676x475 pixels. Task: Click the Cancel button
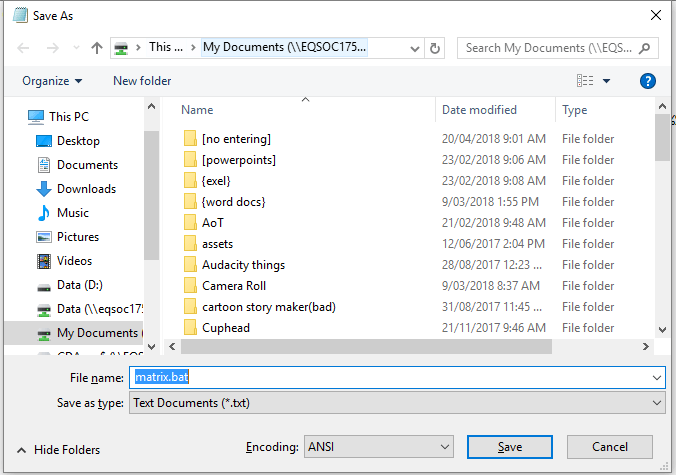tap(610, 447)
